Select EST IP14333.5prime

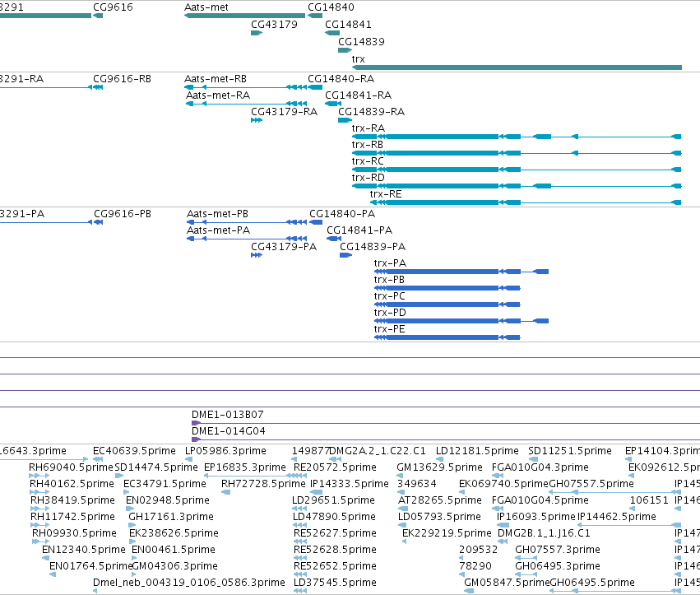pyautogui.click(x=350, y=484)
